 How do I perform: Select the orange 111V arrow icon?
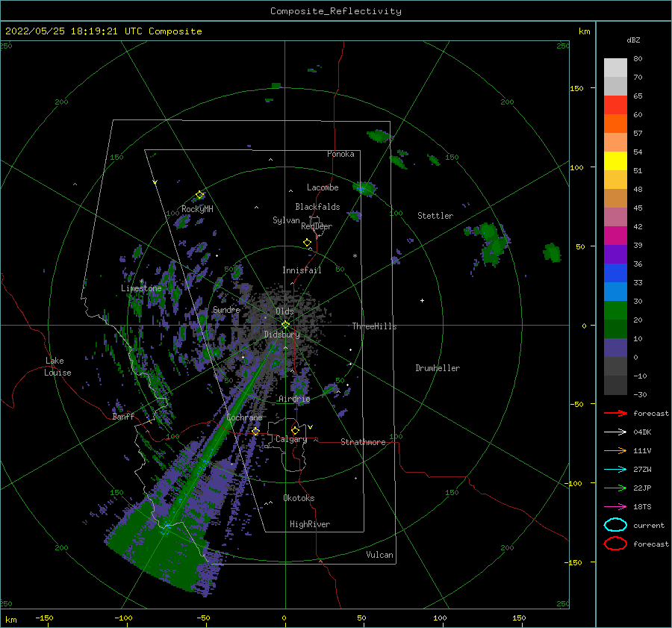click(615, 450)
